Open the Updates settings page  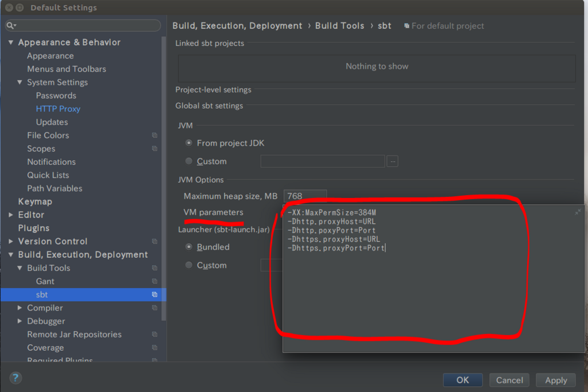coord(52,122)
